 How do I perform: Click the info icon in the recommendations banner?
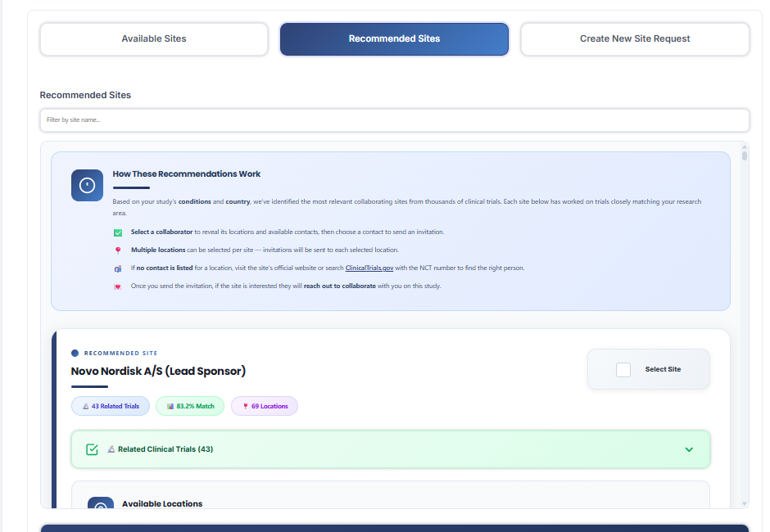click(87, 185)
